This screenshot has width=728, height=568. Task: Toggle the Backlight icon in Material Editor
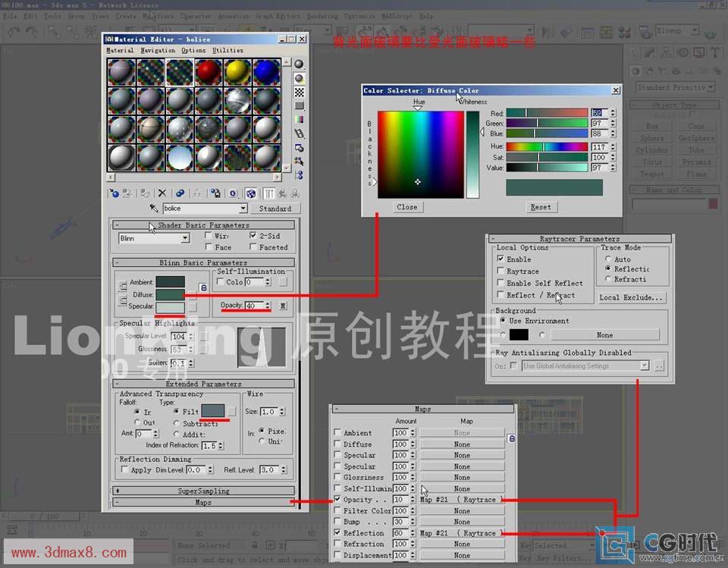(300, 79)
